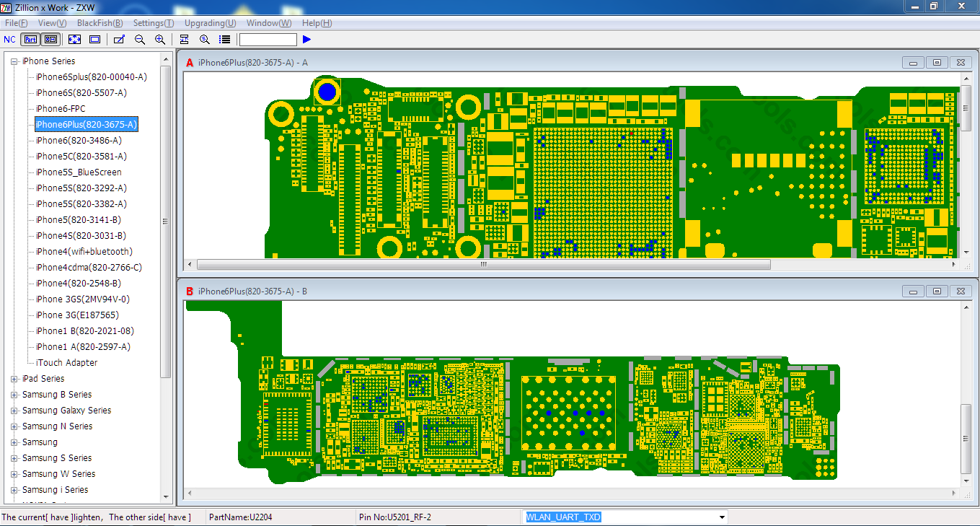Select iPhone4(820-2548-B) board

(79, 284)
